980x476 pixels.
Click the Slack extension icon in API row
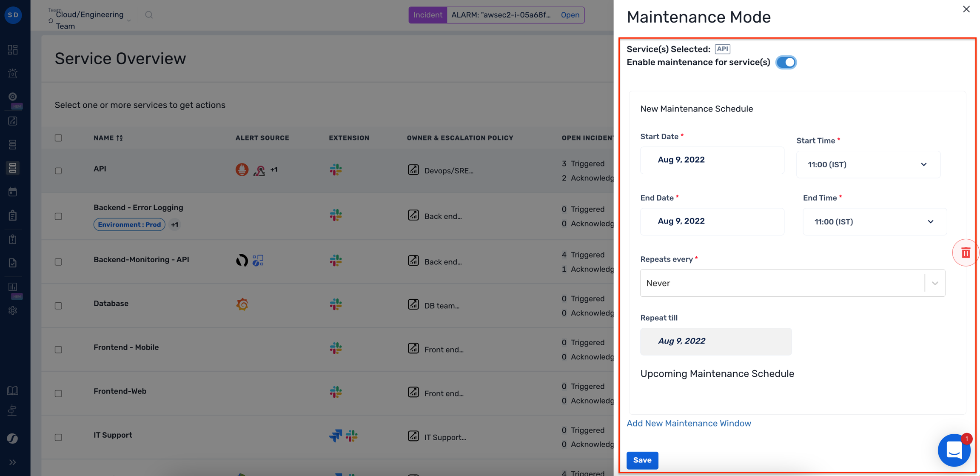[336, 169]
